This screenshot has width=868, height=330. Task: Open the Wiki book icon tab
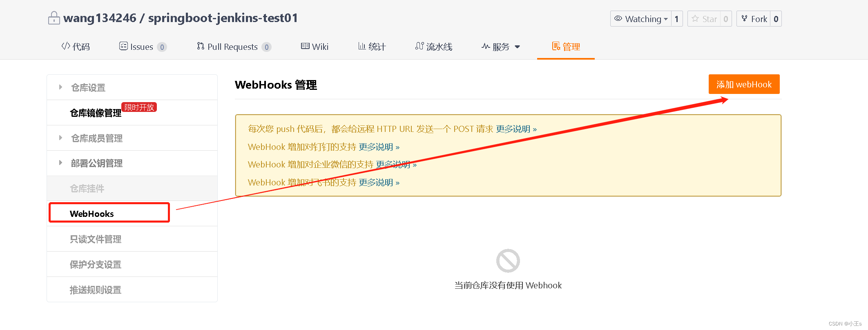(x=315, y=47)
